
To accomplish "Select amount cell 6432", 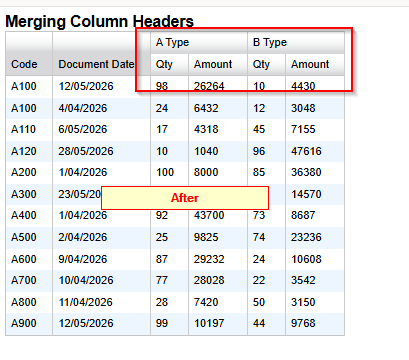I will [218, 108].
